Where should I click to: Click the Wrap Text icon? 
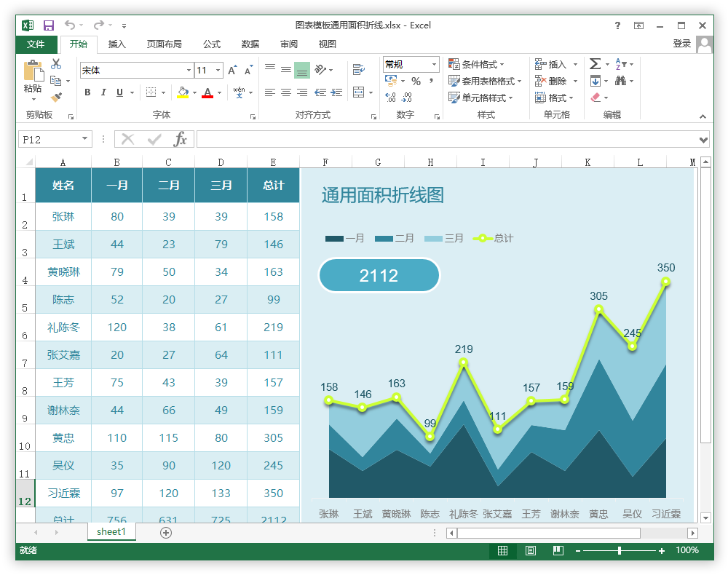(x=358, y=70)
